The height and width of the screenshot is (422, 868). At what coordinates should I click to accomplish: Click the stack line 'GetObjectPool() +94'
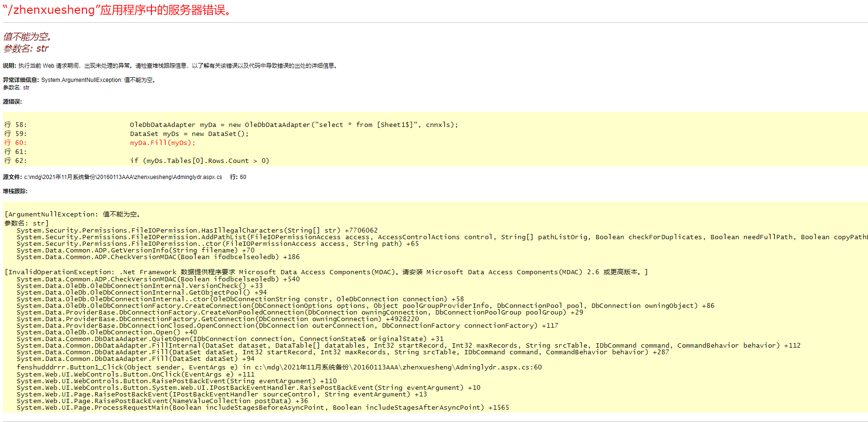tap(142, 293)
